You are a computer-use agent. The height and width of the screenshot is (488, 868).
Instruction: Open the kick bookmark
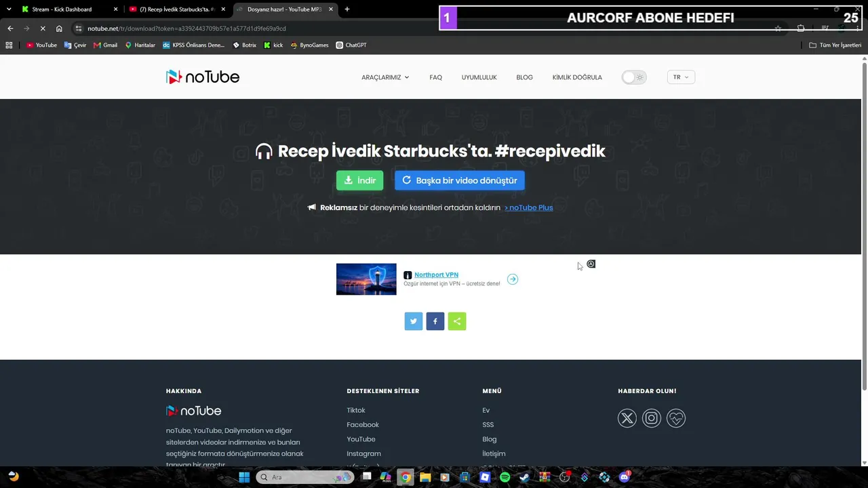[273, 45]
